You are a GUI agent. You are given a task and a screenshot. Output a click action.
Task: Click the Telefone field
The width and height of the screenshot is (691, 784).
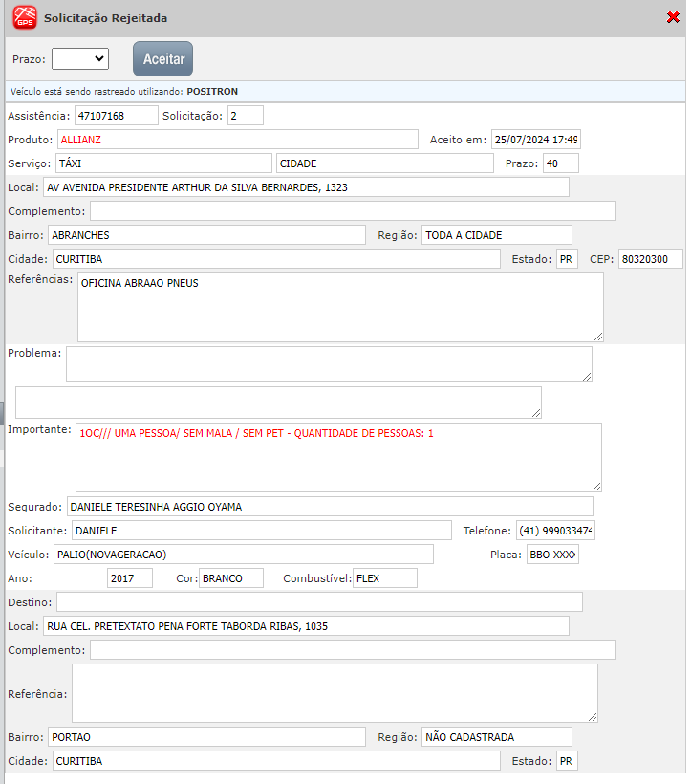click(555, 531)
